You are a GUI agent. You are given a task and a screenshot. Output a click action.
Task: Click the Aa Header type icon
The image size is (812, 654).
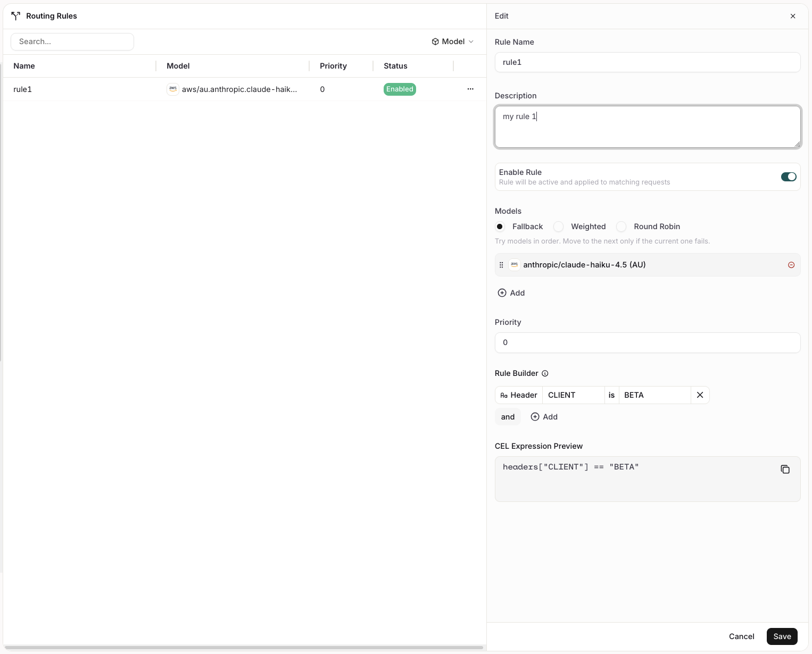coord(504,395)
